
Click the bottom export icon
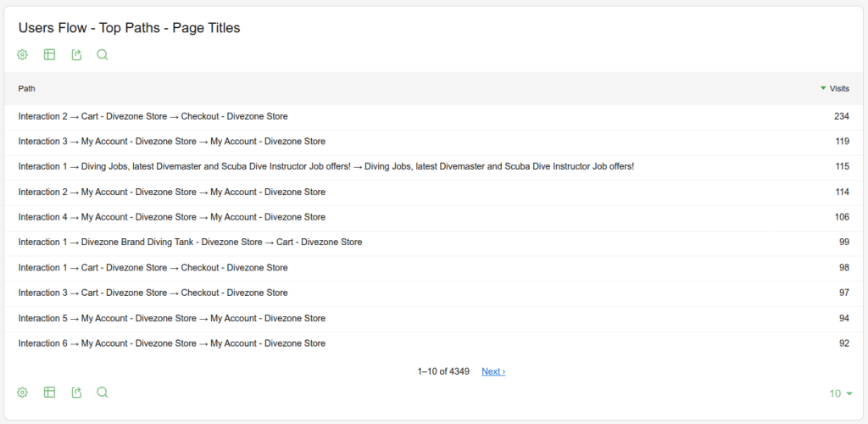click(77, 393)
